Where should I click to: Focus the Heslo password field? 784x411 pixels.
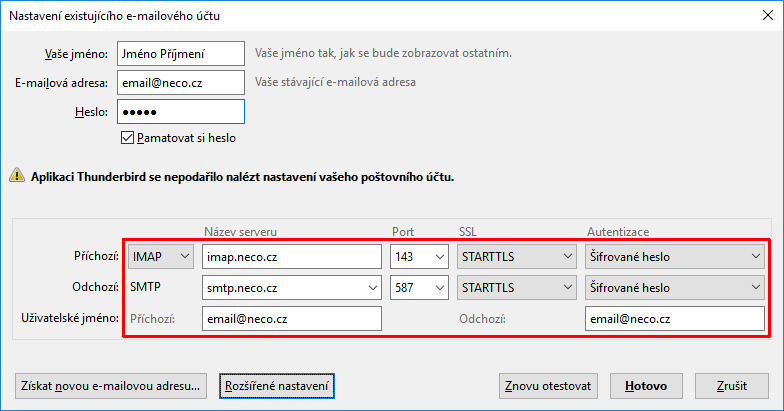point(181,111)
